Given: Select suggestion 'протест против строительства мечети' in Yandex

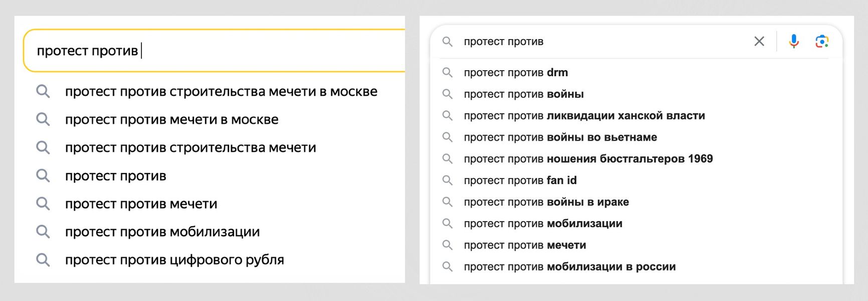Looking at the screenshot, I should pyautogui.click(x=190, y=147).
